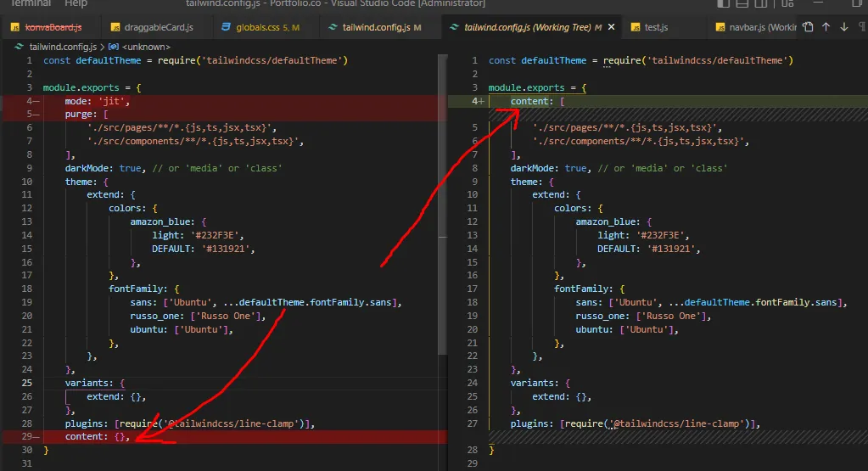Toggle whitespace trimming pilcrow icon
The width and height of the screenshot is (868, 471).
862,26
